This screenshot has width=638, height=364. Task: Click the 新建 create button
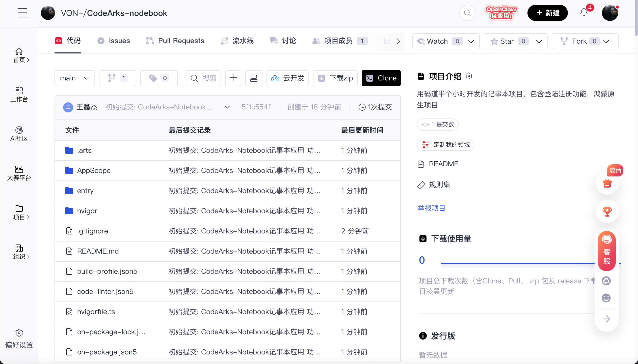coord(547,13)
